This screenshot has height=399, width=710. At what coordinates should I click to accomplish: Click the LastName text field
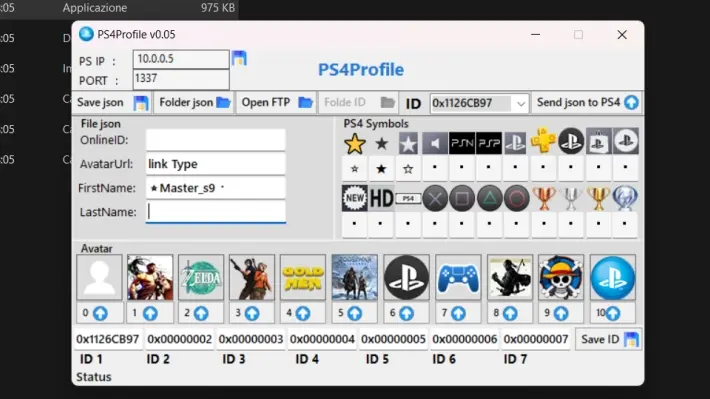216,212
